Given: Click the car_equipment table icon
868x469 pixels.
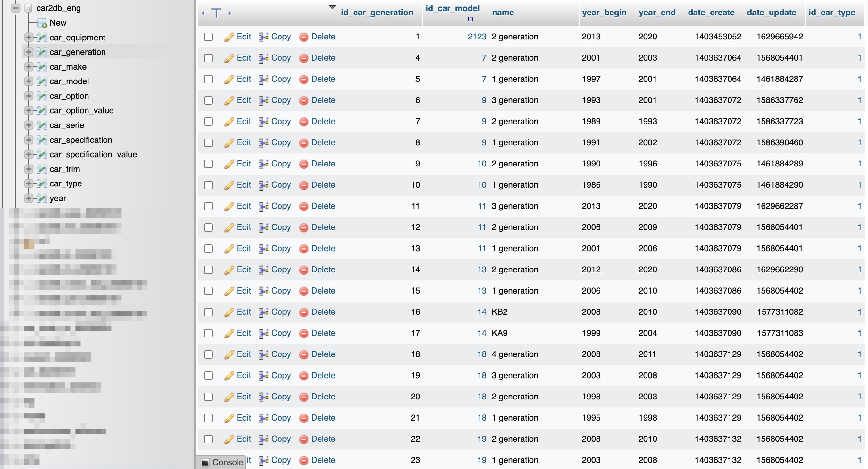Looking at the screenshot, I should (42, 38).
